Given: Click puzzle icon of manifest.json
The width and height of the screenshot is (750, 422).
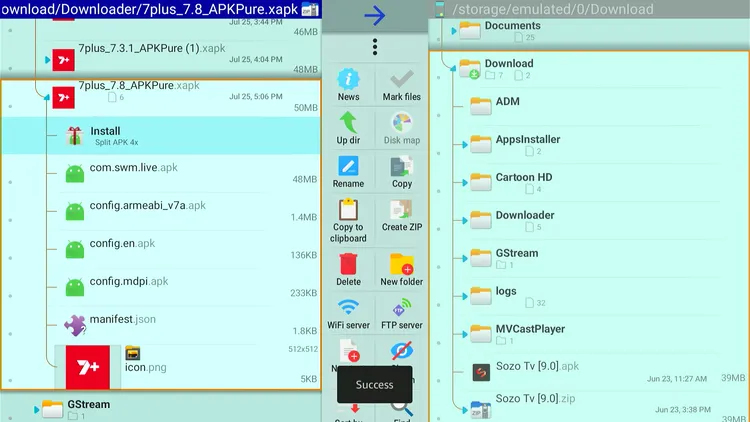Looking at the screenshot, I should (x=75, y=325).
